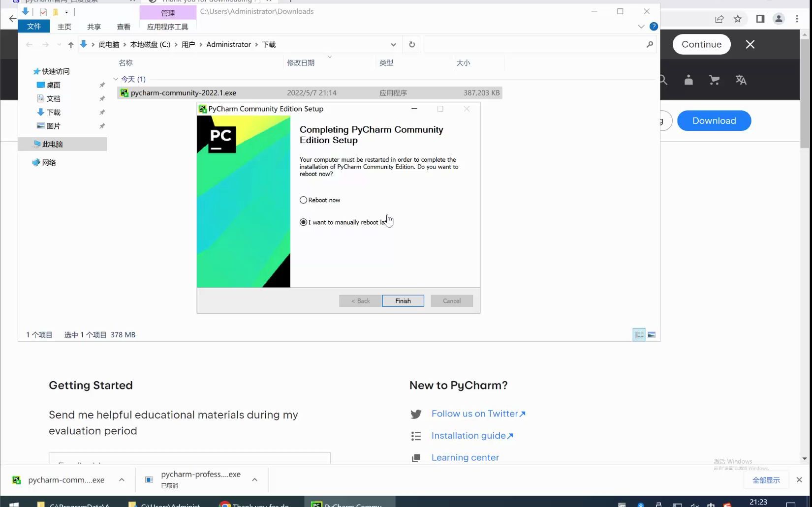812x507 pixels.
Task: Expand pycharm-comm....exe download options arrow
Action: coord(122,480)
